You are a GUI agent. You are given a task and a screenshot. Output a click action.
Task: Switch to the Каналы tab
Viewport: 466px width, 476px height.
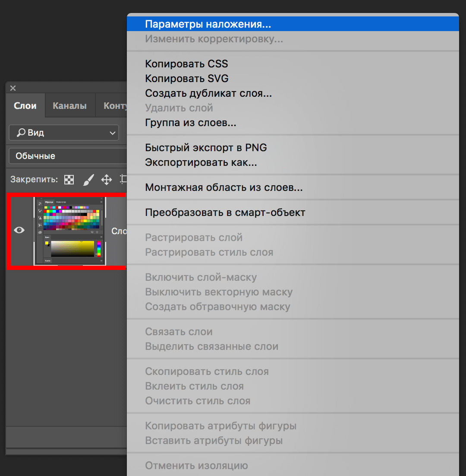click(69, 105)
